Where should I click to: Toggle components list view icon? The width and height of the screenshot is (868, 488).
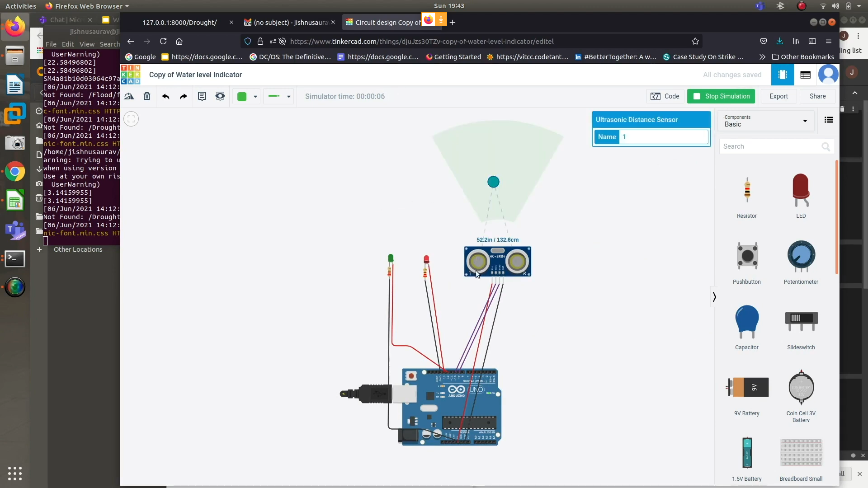(828, 120)
